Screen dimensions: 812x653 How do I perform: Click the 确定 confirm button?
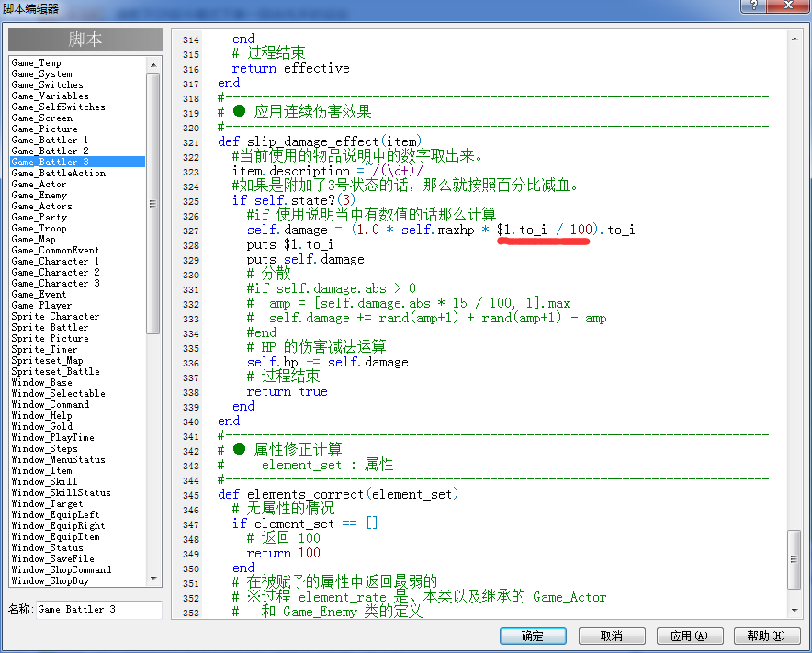(533, 636)
